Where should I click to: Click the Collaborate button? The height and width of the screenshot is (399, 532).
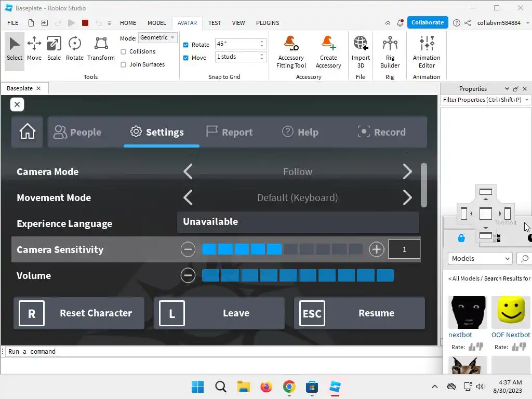[428, 22]
